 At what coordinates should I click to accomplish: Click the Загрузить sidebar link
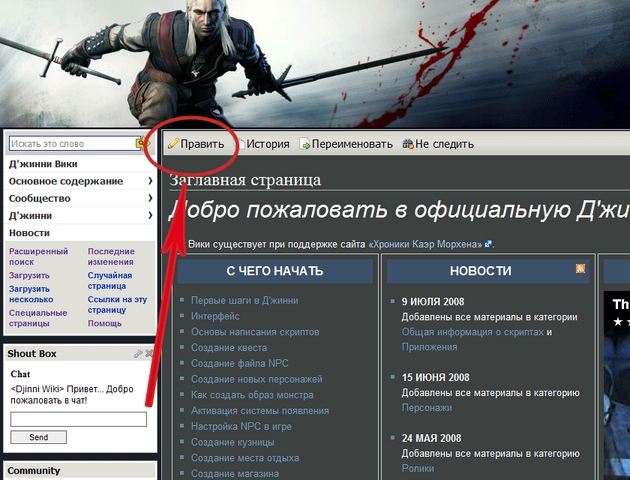tap(29, 275)
